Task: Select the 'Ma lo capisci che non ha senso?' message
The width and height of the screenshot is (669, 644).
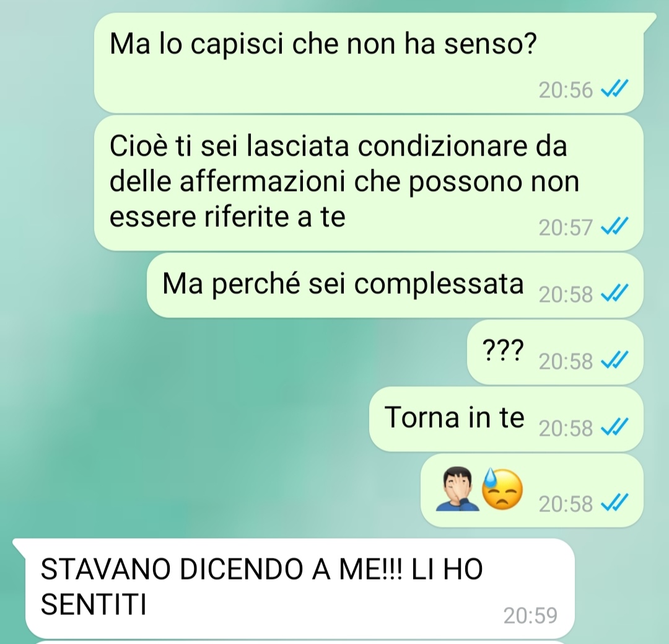Action: point(369,63)
